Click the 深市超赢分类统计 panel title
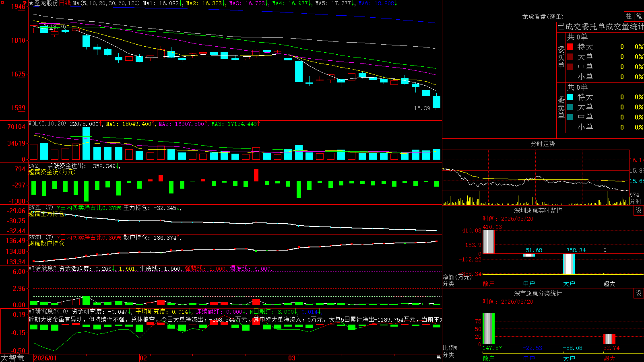 [x=538, y=293]
